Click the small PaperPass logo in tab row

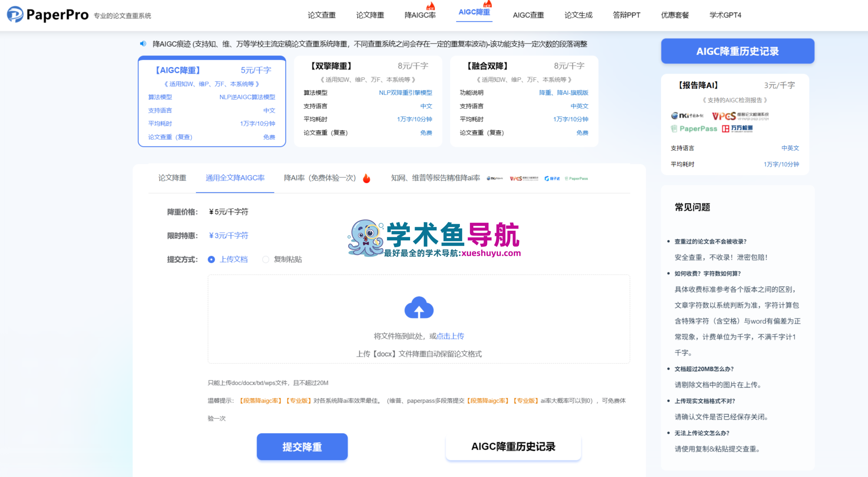(576, 179)
